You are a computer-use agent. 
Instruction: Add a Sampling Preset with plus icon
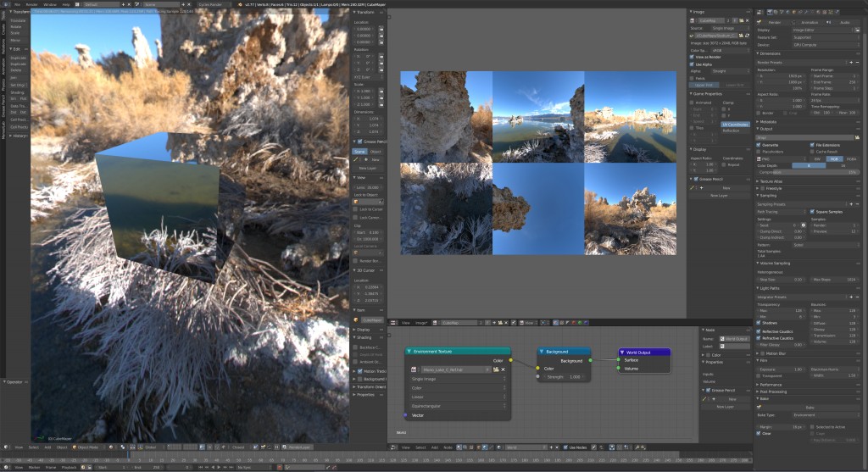851,204
